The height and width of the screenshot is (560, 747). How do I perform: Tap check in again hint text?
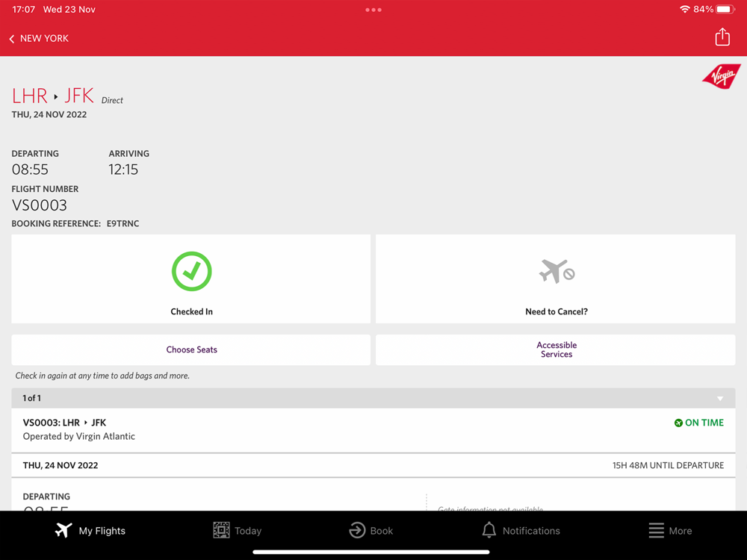click(x=102, y=376)
